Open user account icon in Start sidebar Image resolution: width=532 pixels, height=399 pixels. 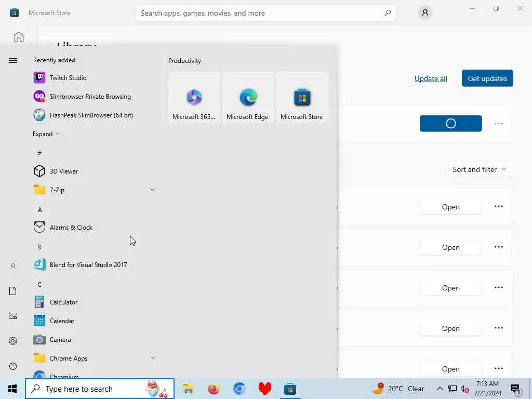[13, 266]
